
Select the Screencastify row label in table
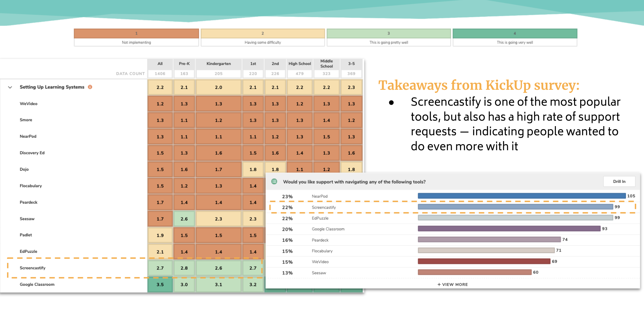pos(33,268)
